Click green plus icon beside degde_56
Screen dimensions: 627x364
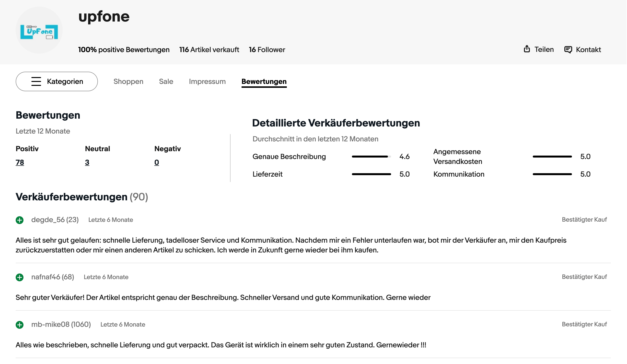pos(20,220)
